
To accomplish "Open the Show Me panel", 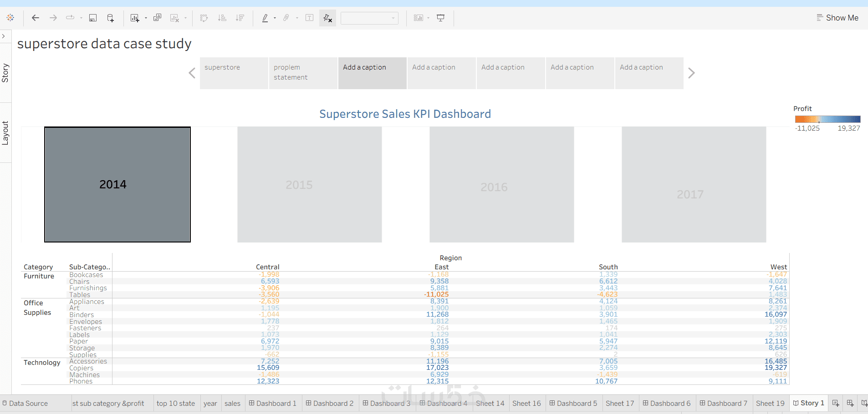I will tap(837, 18).
